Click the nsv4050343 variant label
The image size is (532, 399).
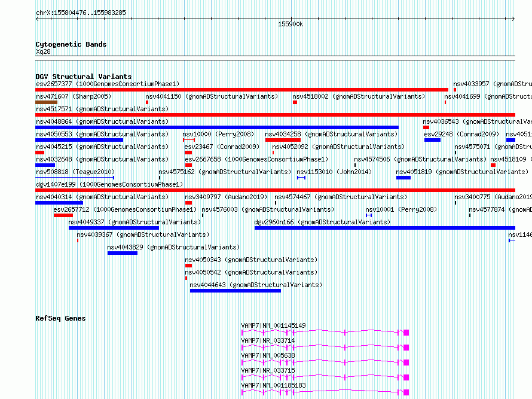(251, 260)
